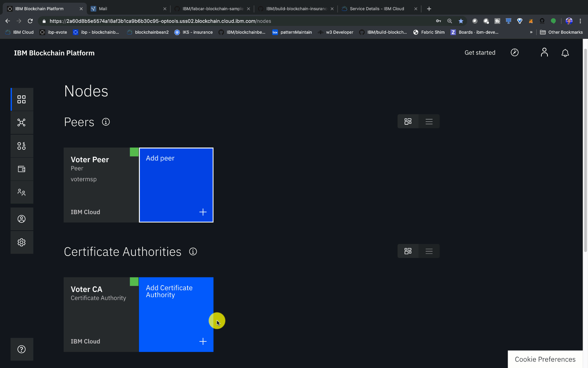Open the Users circle icon in sidebar
This screenshot has width=588, height=368.
(x=21, y=219)
